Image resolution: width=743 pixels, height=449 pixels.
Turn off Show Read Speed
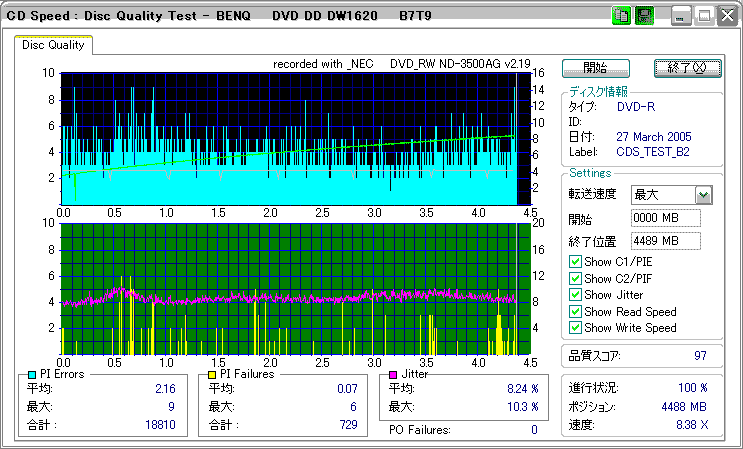tap(575, 311)
